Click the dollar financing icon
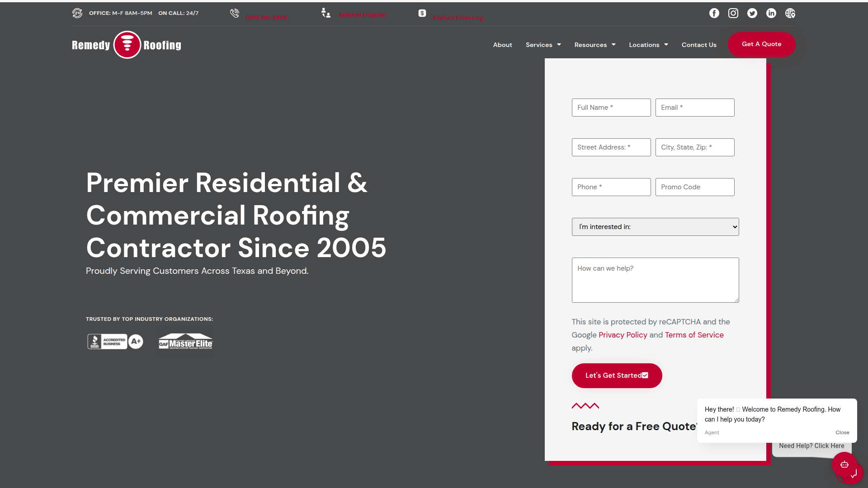 tap(422, 13)
